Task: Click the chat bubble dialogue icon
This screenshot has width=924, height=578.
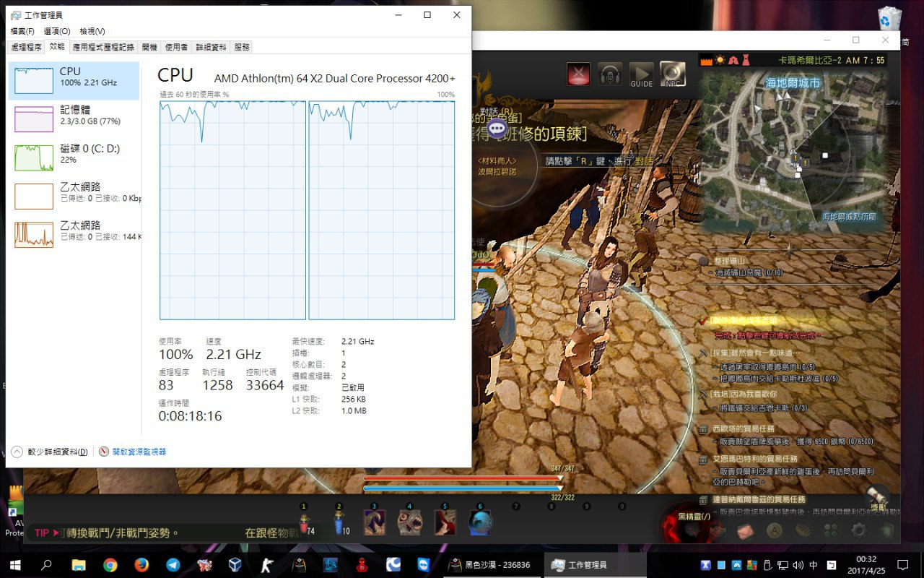Action: tap(497, 129)
